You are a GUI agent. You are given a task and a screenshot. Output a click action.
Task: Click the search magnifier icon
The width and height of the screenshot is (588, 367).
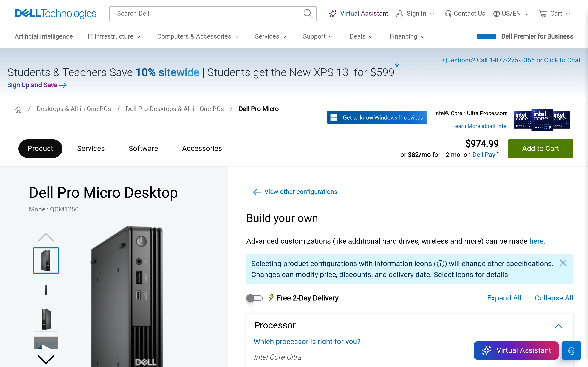click(308, 14)
